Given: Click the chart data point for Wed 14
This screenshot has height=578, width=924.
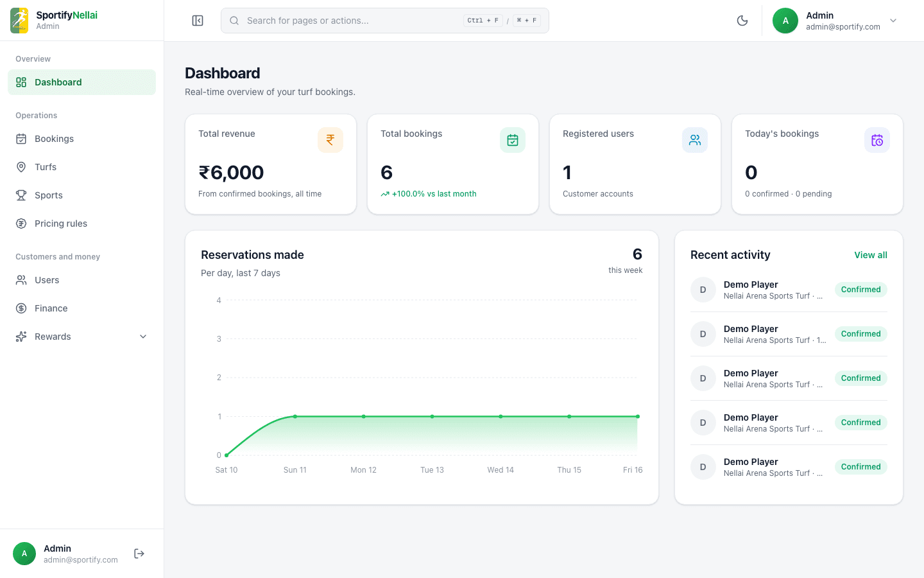Looking at the screenshot, I should click(501, 416).
